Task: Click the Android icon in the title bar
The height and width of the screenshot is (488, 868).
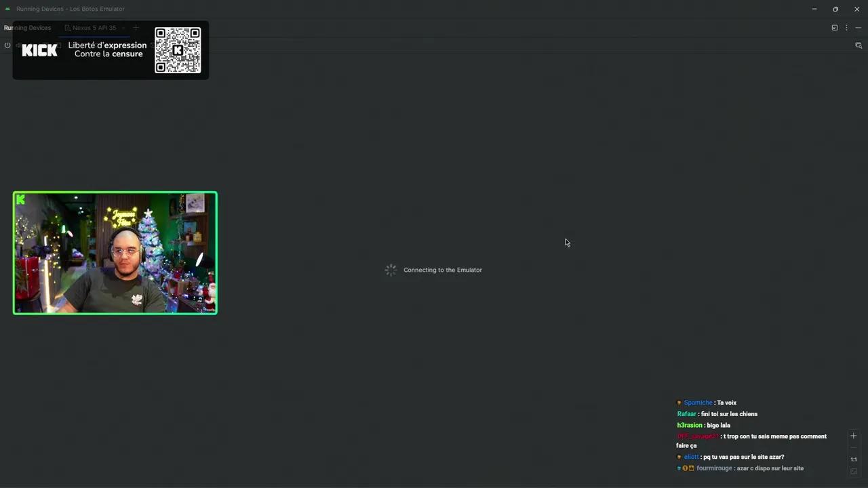Action: 7,9
